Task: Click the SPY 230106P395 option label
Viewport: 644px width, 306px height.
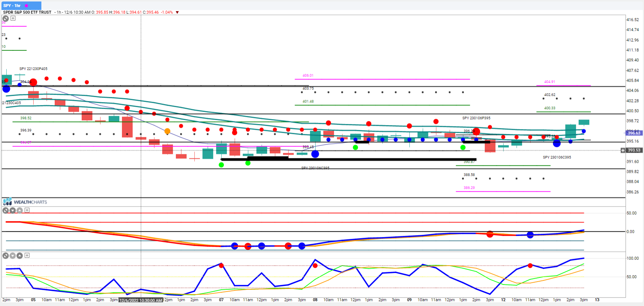Action: coord(476,118)
